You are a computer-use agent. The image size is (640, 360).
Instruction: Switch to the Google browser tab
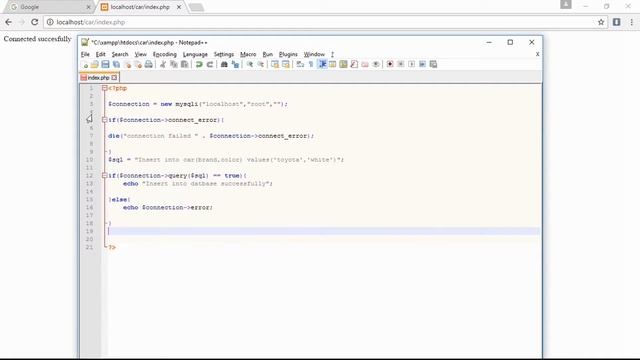(x=48, y=7)
